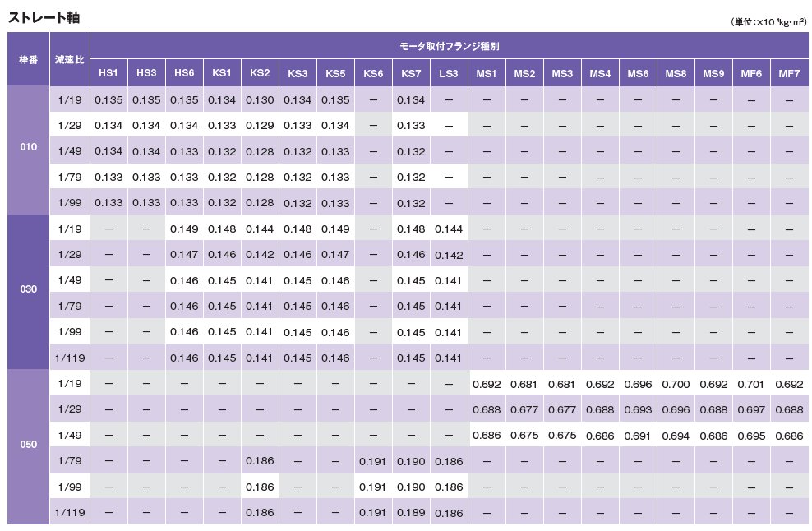Click the MF7 column header
812x531 pixels.
791,72
